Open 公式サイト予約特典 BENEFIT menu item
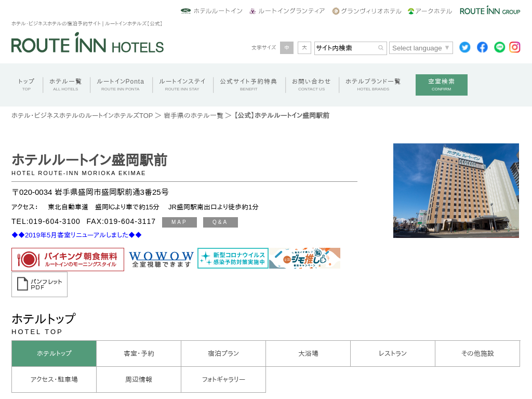 [249, 85]
